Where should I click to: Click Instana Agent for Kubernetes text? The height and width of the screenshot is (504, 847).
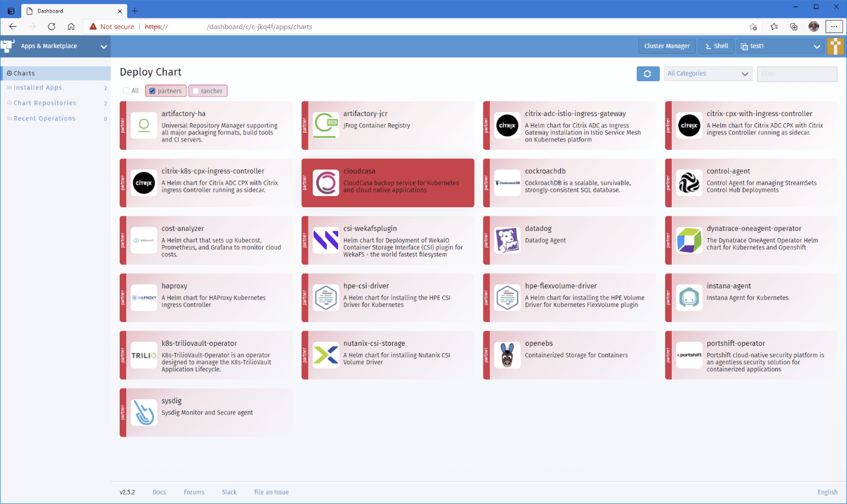coord(747,298)
